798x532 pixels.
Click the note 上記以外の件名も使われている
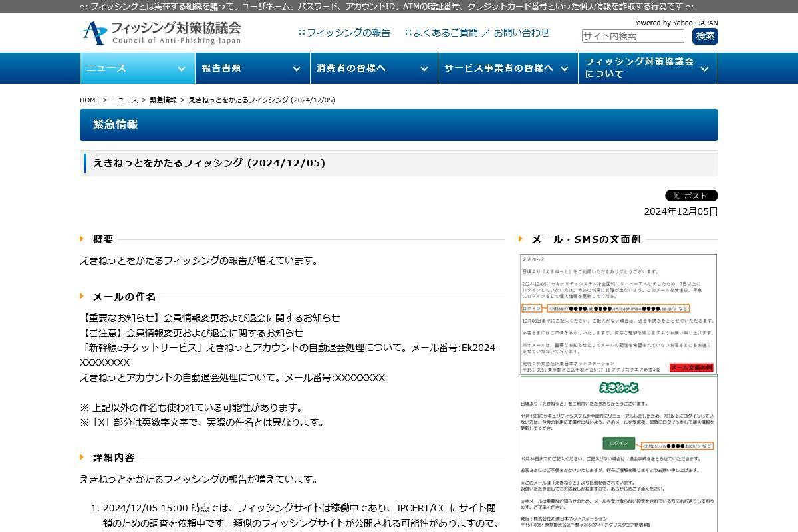point(192,408)
